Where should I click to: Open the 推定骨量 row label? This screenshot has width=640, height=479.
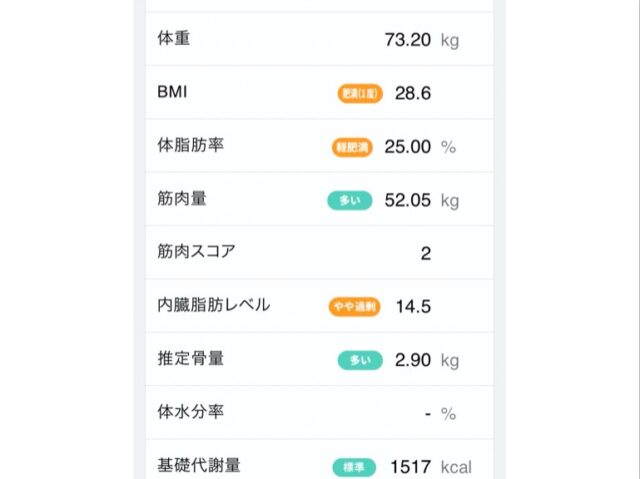pos(190,359)
